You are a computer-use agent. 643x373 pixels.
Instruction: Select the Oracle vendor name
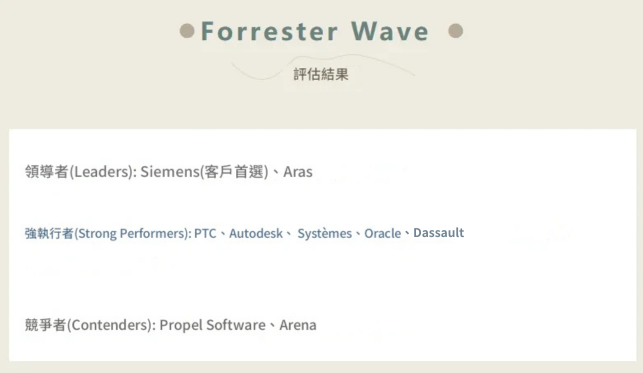[x=383, y=234]
